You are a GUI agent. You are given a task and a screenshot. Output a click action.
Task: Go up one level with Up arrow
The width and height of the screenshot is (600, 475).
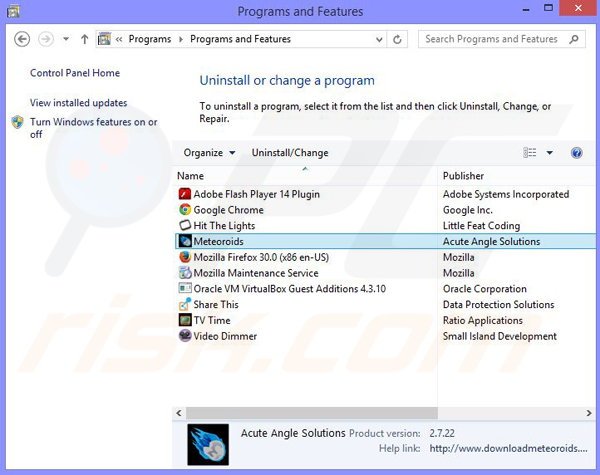85,39
